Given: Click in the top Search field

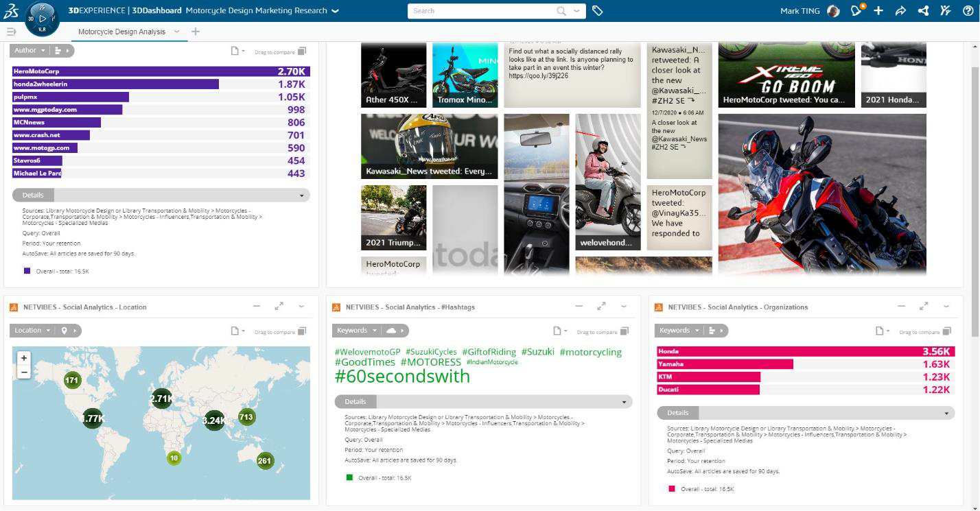Looking at the screenshot, I should click(484, 11).
